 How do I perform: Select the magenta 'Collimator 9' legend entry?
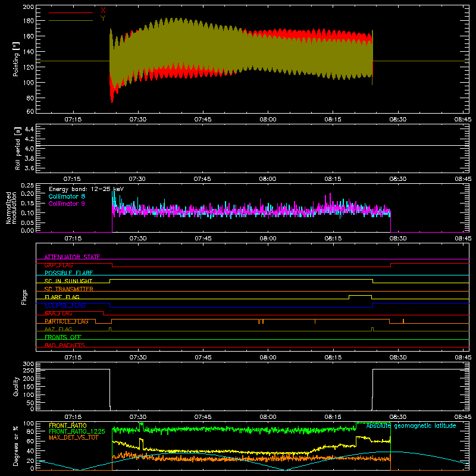click(67, 203)
